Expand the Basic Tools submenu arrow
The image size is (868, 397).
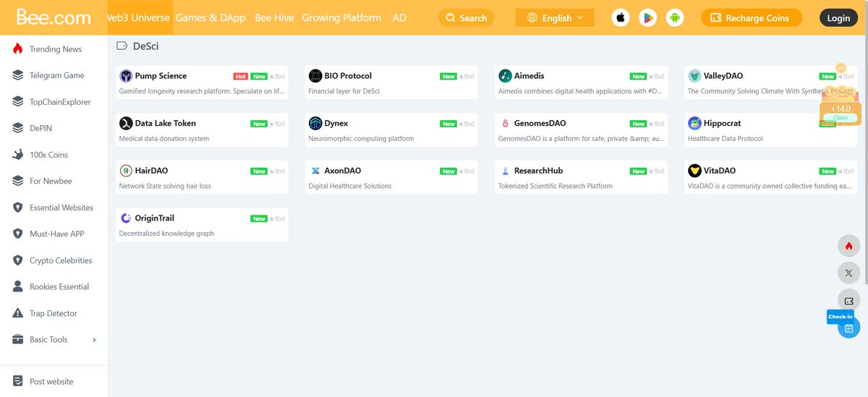[94, 340]
